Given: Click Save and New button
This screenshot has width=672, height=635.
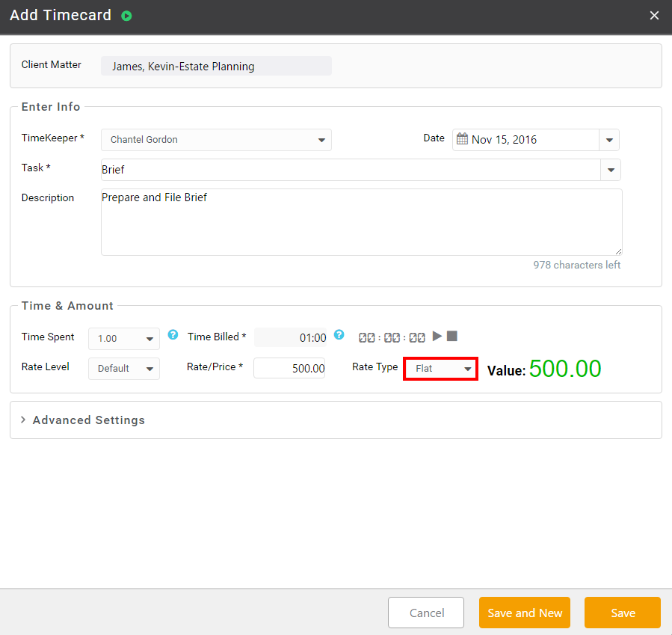Looking at the screenshot, I should click(x=525, y=613).
